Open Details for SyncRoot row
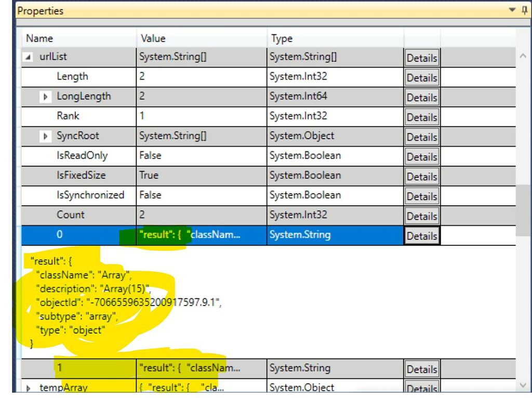The height and width of the screenshot is (398, 532). click(422, 137)
